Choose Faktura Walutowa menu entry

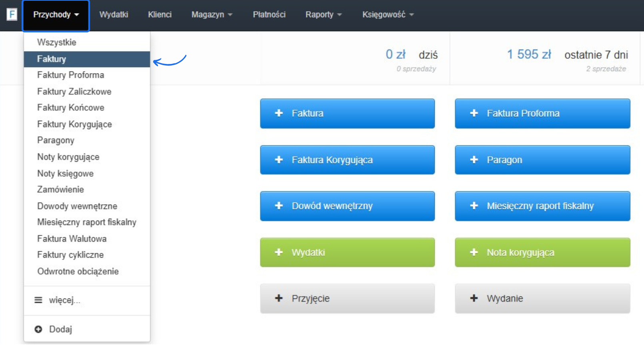[87, 239]
